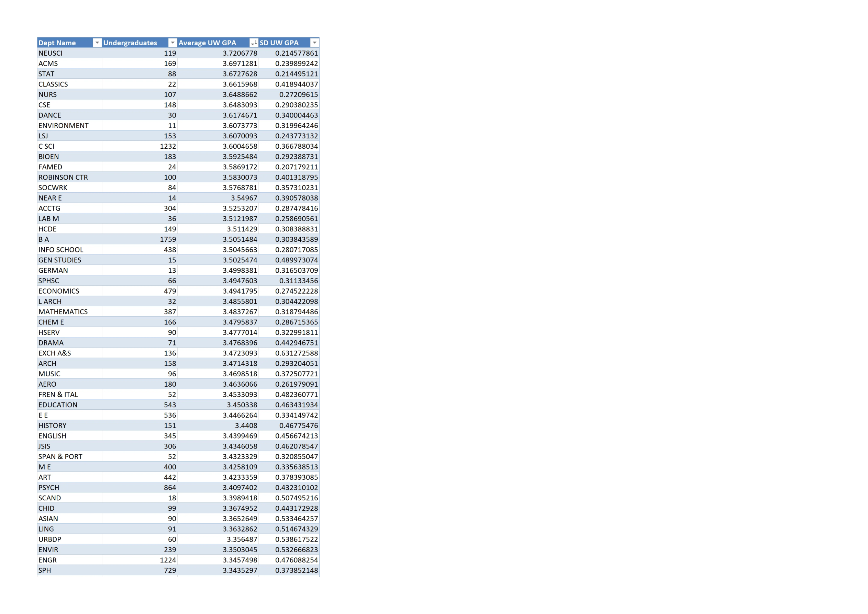Select the SPH cell in last row
Image resolution: width=868 pixels, height=614 pixels.
click(x=45, y=570)
